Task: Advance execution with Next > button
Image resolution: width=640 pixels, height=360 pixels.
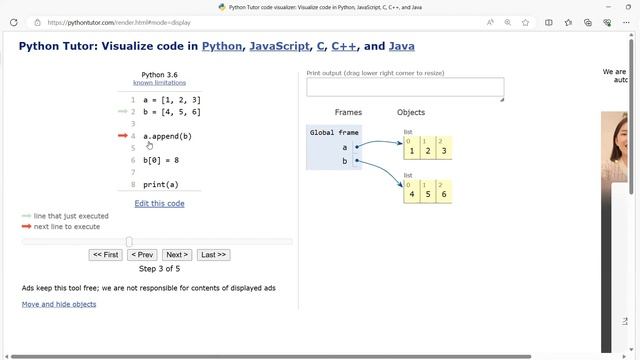Action: pyautogui.click(x=177, y=255)
